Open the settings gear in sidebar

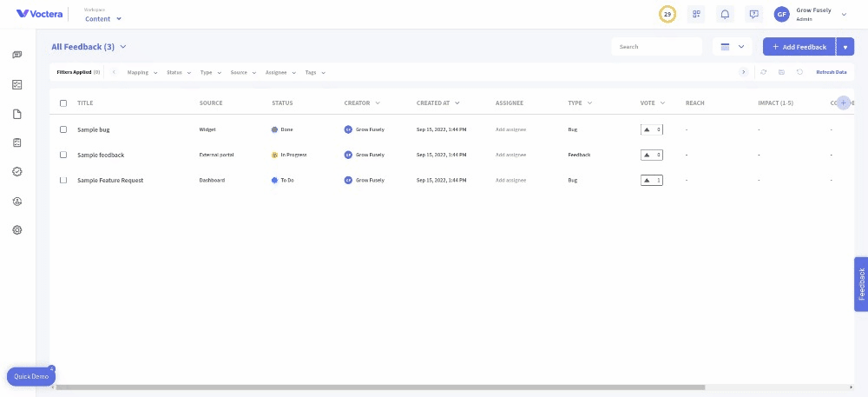[17, 230]
